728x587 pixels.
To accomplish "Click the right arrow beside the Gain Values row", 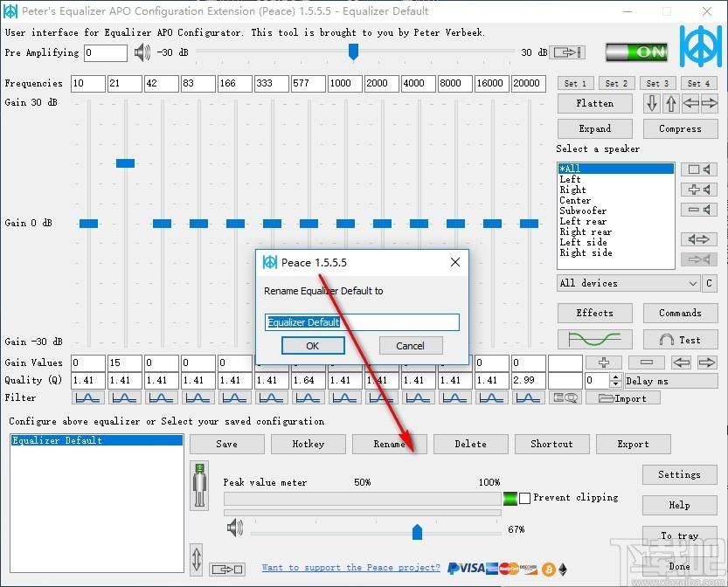I will pyautogui.click(x=707, y=363).
